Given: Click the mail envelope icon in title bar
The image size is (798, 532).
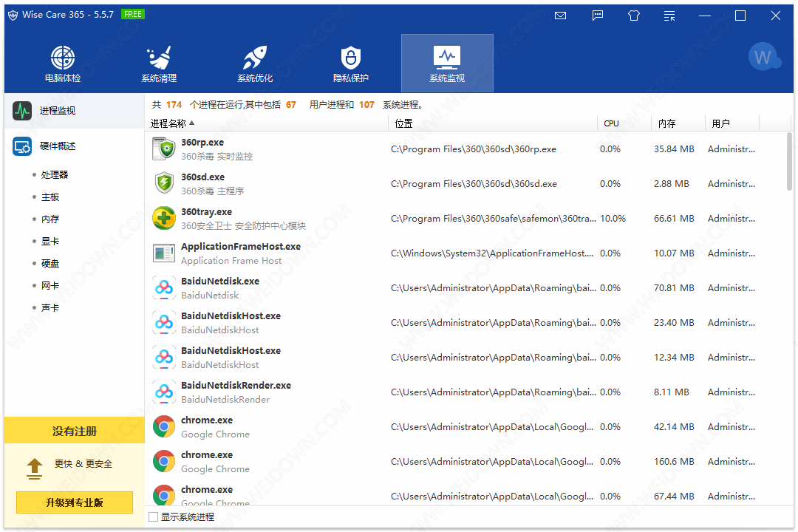Looking at the screenshot, I should pyautogui.click(x=561, y=16).
